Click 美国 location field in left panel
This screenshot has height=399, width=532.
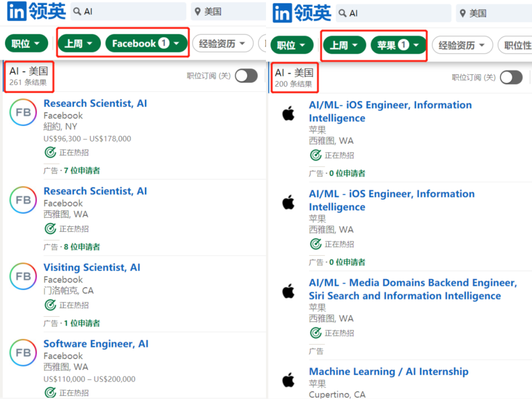click(x=229, y=11)
